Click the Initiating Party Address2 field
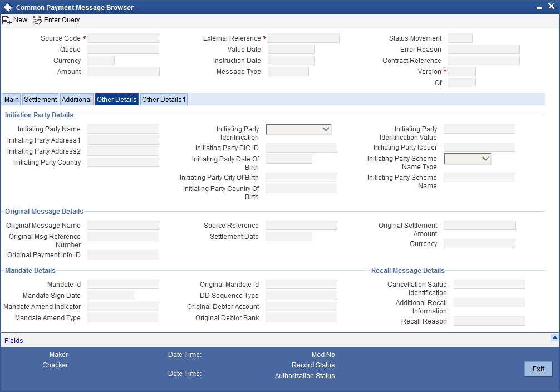560x392 pixels. pyautogui.click(x=123, y=151)
